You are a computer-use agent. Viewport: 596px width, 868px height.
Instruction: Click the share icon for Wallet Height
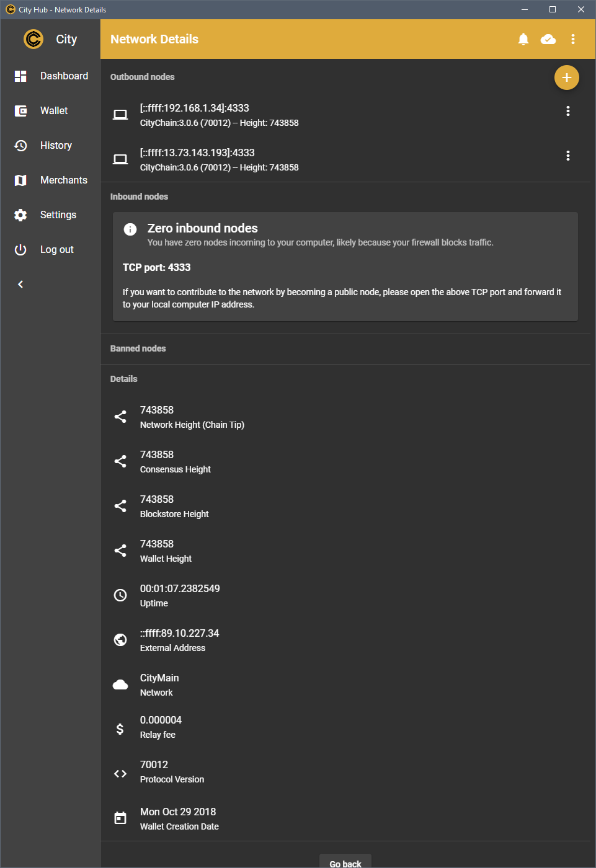point(120,551)
